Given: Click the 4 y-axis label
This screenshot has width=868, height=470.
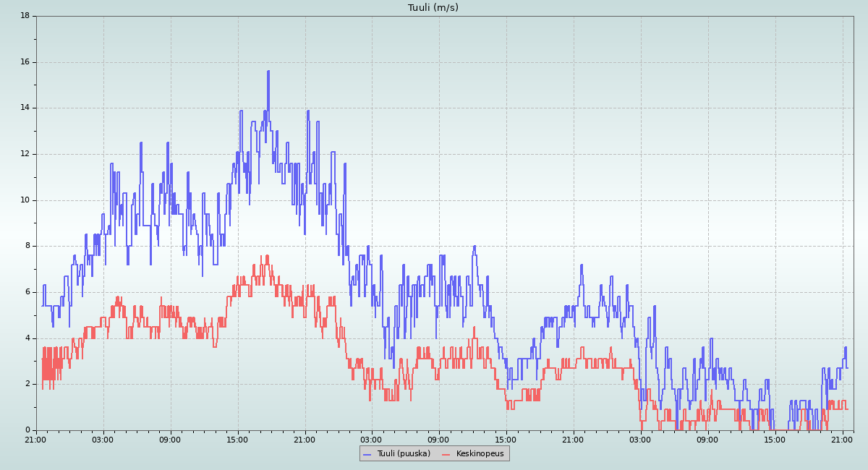Looking at the screenshot, I should (27, 338).
